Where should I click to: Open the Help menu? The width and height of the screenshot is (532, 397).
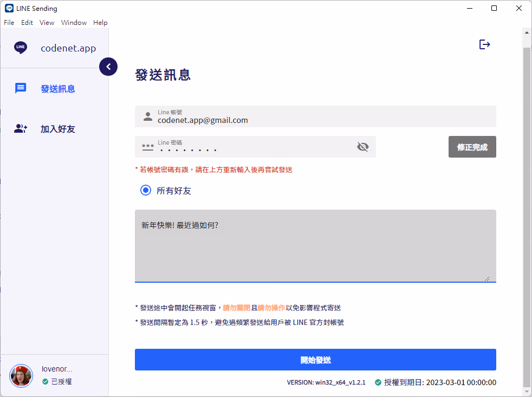click(x=100, y=22)
